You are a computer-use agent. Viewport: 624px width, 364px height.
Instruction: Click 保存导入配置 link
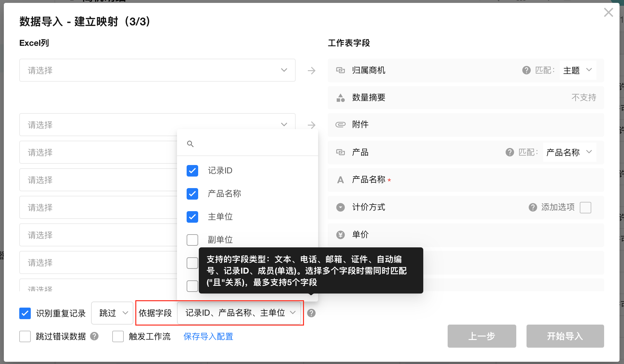(208, 336)
